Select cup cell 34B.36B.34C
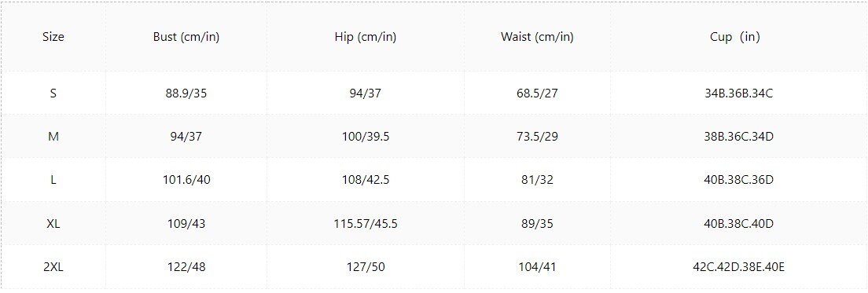This screenshot has height=293, width=868. tap(738, 93)
